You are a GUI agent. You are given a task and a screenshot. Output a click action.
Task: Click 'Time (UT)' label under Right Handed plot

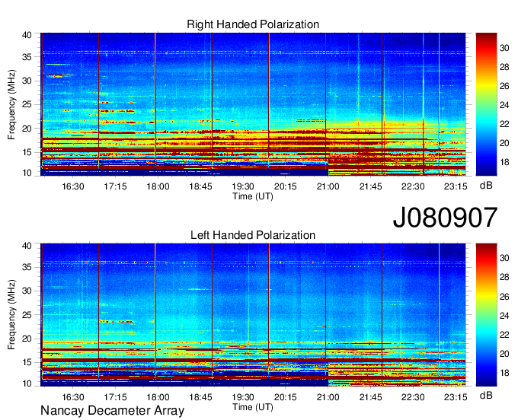point(253,196)
